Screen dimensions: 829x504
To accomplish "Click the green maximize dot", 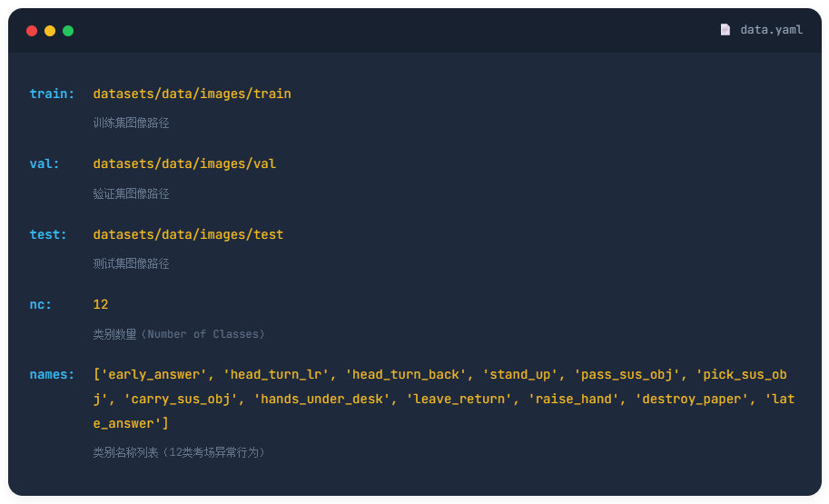I will tap(68, 31).
